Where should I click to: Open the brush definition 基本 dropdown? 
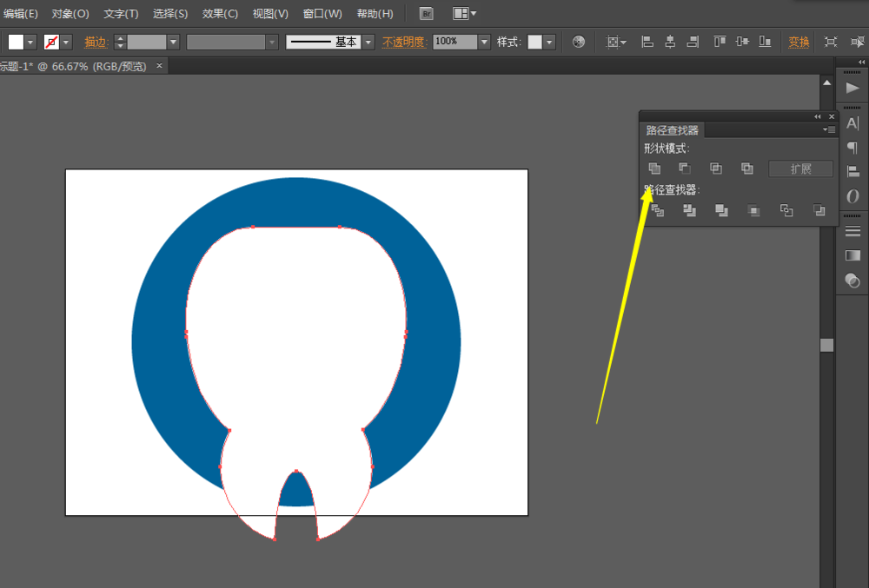pos(368,42)
